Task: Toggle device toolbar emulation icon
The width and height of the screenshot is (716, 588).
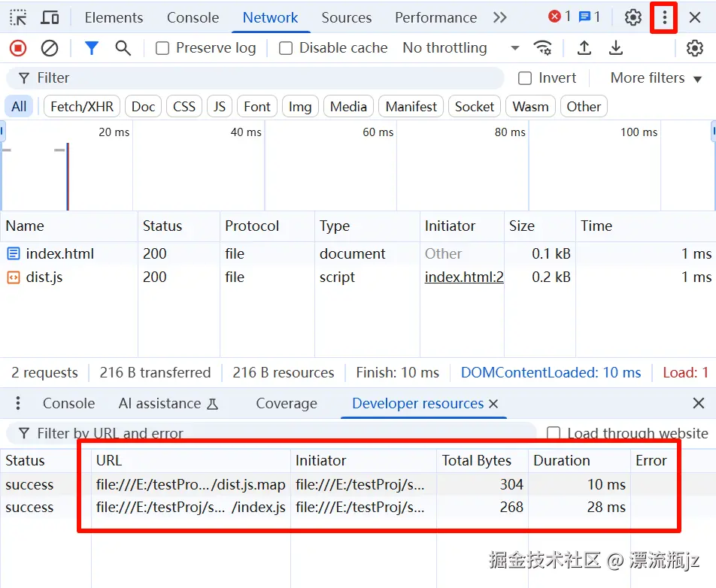Action: pyautogui.click(x=50, y=18)
